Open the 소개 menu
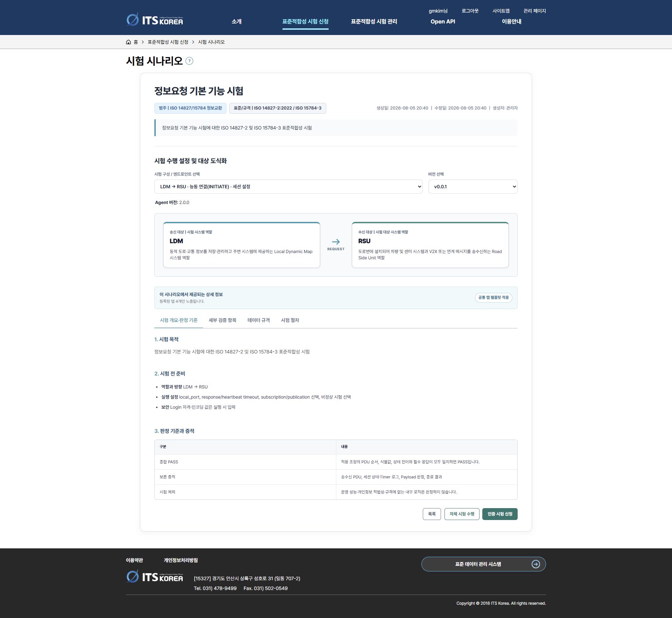The height and width of the screenshot is (618, 672). 237,21
